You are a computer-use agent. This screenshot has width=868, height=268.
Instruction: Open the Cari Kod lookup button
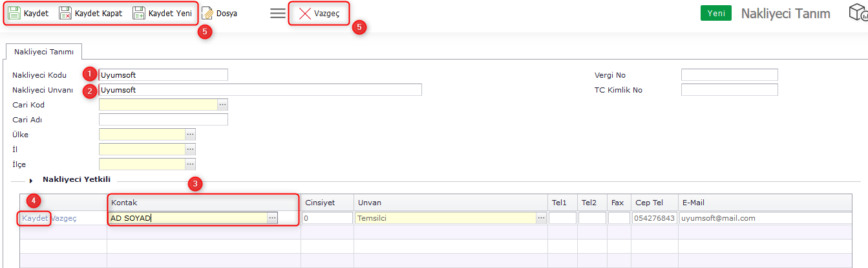coord(223,104)
